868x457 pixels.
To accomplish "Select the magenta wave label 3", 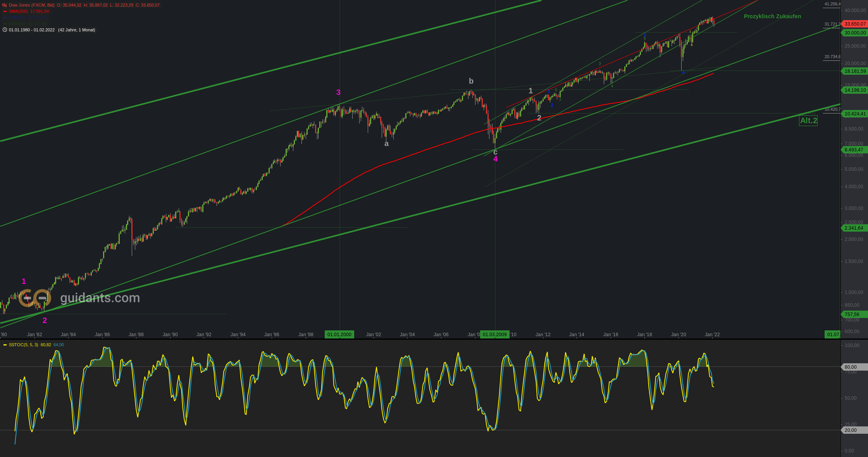I will (338, 93).
